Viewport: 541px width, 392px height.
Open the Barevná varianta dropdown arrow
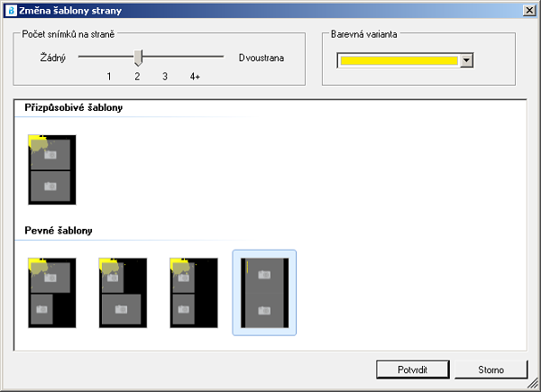pyautogui.click(x=466, y=60)
